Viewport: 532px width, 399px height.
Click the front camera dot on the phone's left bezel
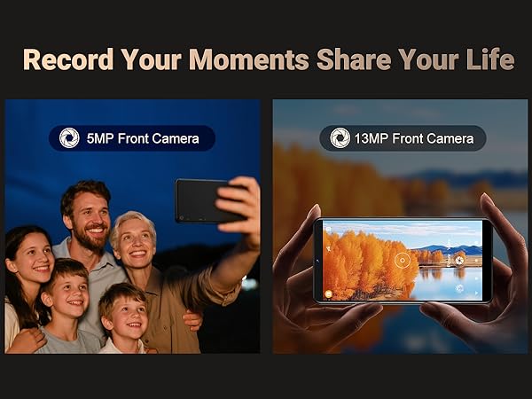point(318,261)
